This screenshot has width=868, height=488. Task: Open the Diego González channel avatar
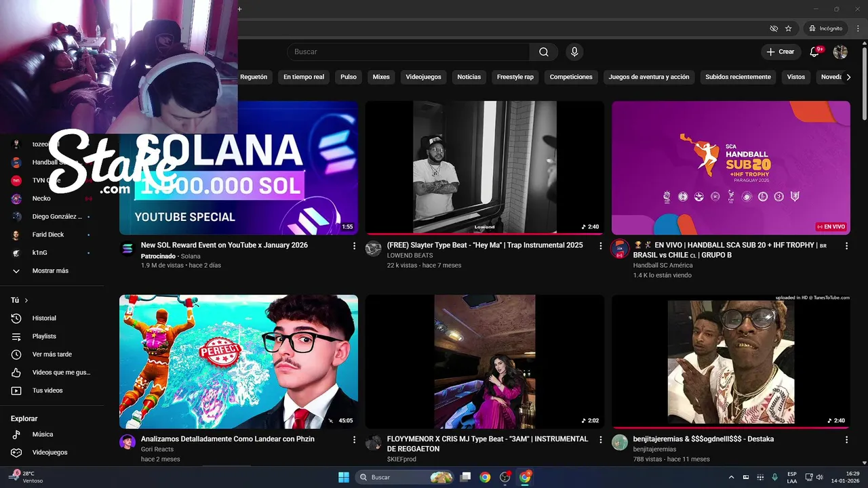click(x=17, y=217)
